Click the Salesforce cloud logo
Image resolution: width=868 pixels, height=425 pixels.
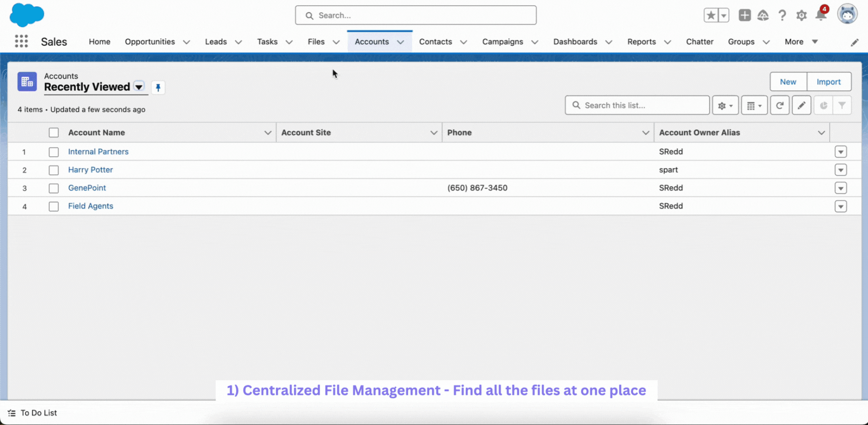27,14
